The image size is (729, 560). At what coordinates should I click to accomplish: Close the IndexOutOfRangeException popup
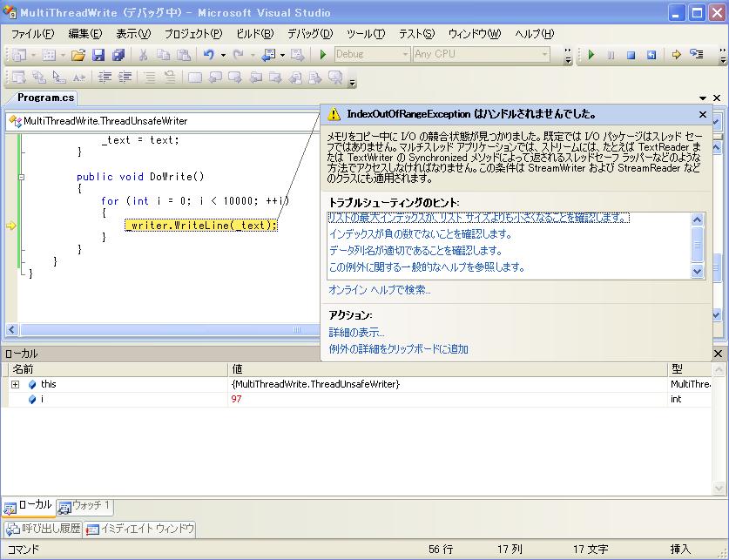coord(703,114)
